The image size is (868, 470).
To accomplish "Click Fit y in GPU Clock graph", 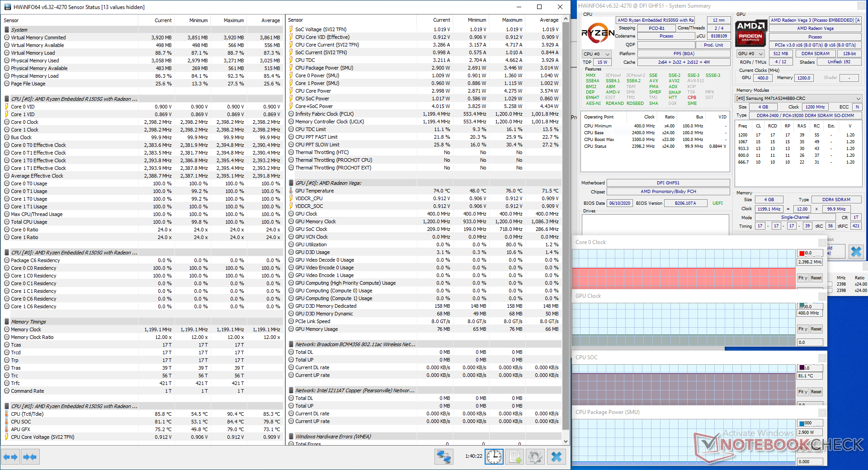I will pos(803,329).
